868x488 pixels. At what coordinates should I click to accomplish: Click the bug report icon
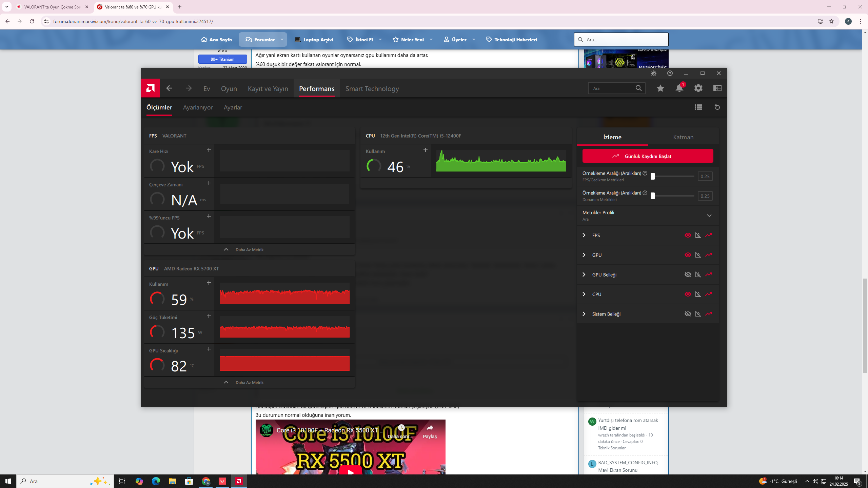point(654,74)
